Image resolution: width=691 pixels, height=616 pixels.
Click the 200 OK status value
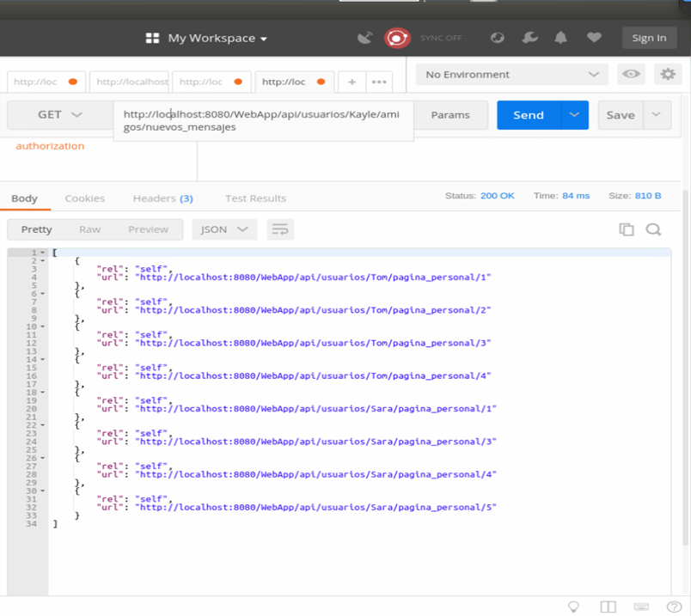[497, 196]
